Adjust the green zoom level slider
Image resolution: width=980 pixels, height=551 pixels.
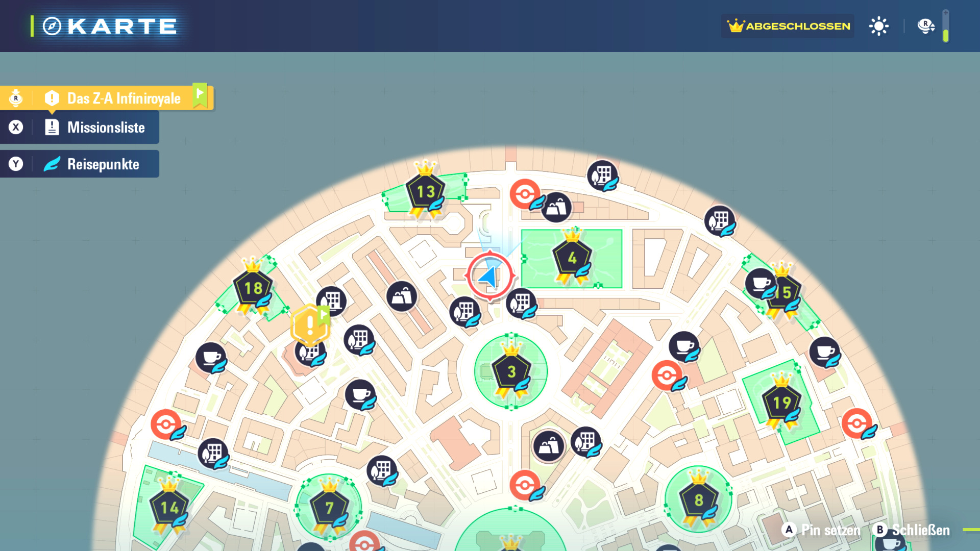[x=946, y=35]
